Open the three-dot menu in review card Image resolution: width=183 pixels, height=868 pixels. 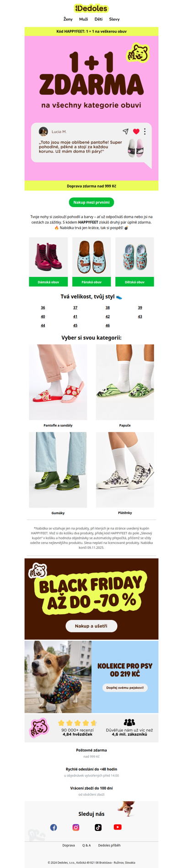coord(145,131)
